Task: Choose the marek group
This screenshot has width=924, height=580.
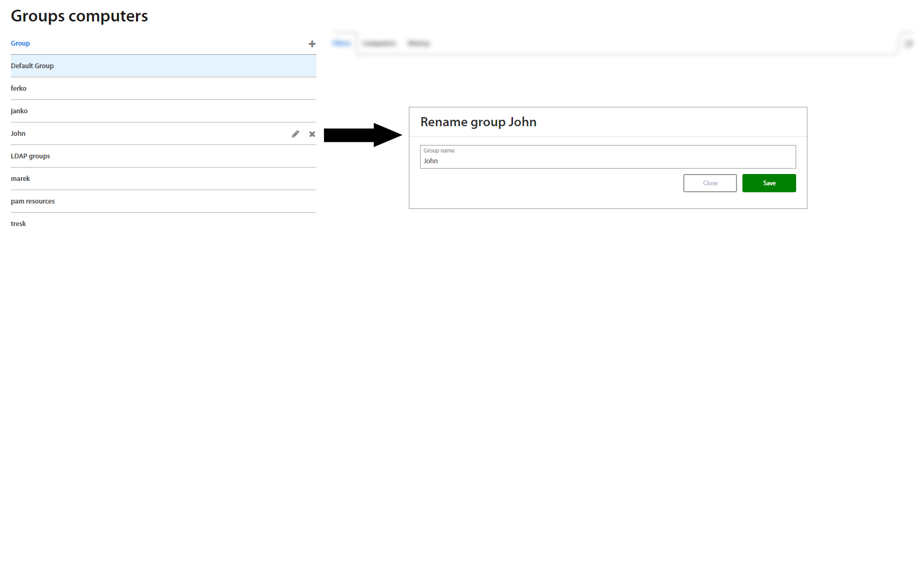Action: (20, 179)
